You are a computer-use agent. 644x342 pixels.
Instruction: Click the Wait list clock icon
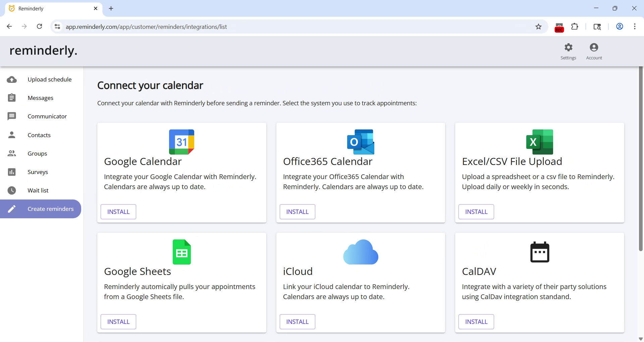point(12,190)
